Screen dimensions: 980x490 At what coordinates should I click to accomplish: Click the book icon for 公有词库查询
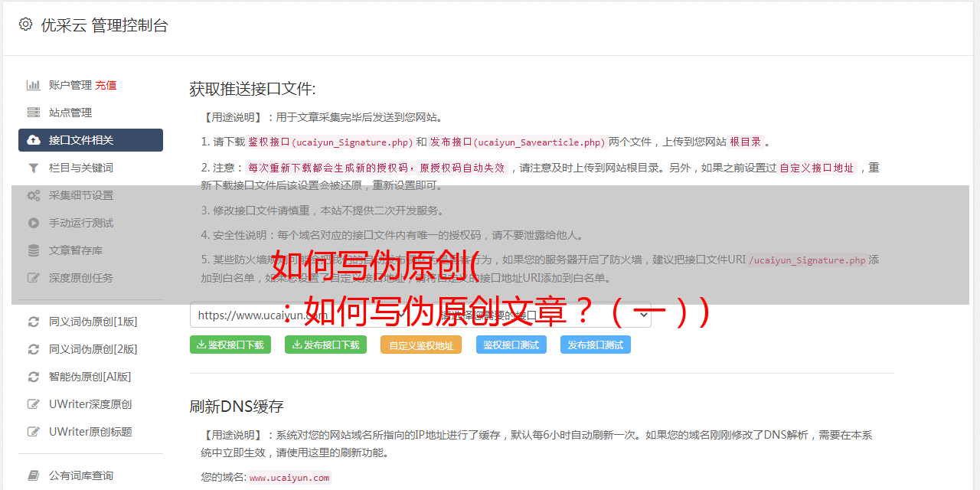pyautogui.click(x=34, y=475)
